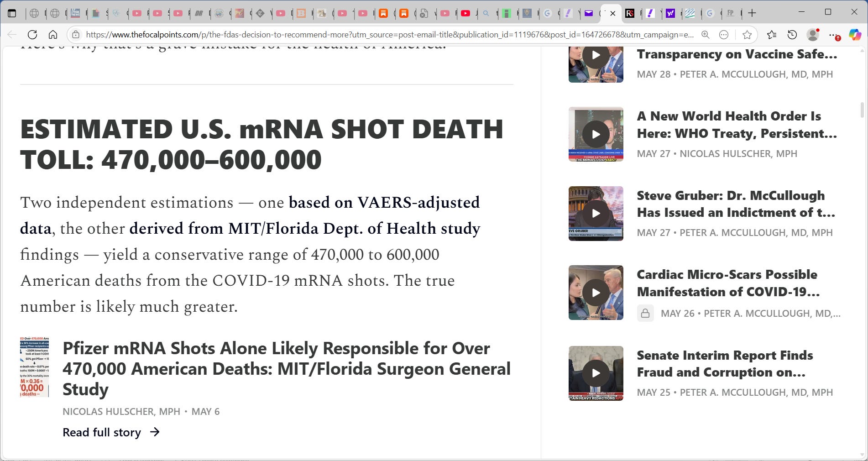Open 'Cardiac Micro-Scars Possible Manifestation' post
Viewport: 868px width, 461px height.
(728, 283)
